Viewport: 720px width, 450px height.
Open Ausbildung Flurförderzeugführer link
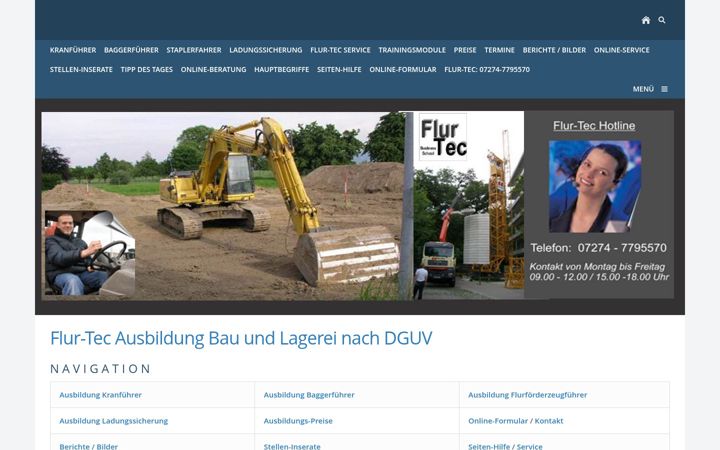pyautogui.click(x=528, y=395)
